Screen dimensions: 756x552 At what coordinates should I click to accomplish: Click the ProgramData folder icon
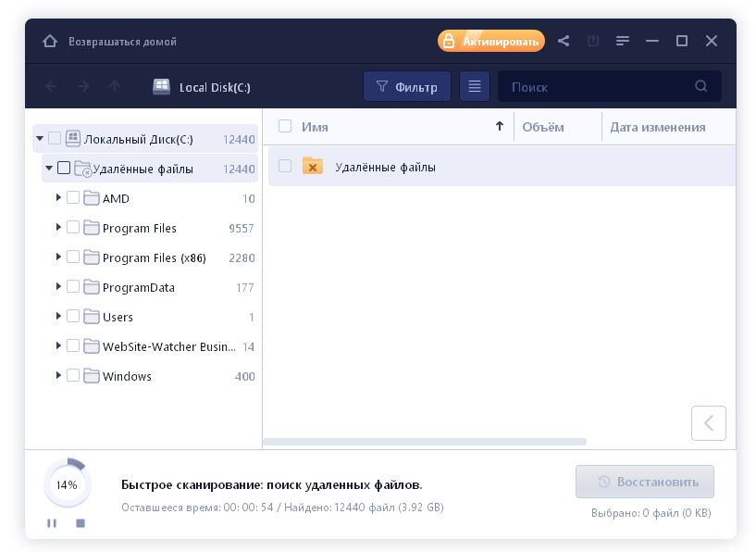click(x=91, y=286)
